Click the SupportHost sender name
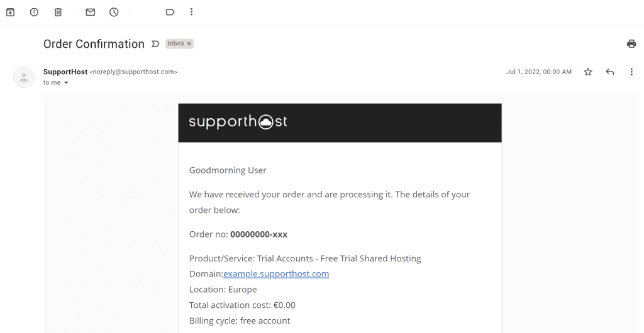The height and width of the screenshot is (333, 644). (x=65, y=72)
